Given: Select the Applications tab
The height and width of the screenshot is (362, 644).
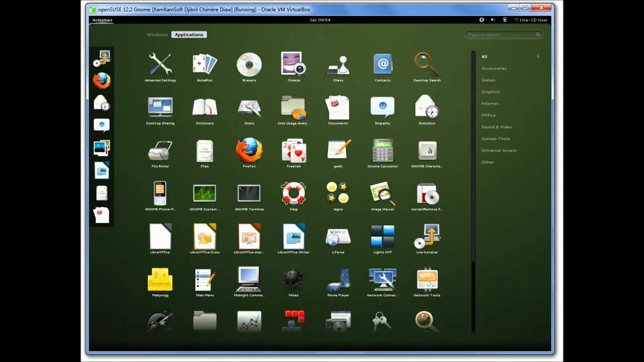Looking at the screenshot, I should coord(189,35).
